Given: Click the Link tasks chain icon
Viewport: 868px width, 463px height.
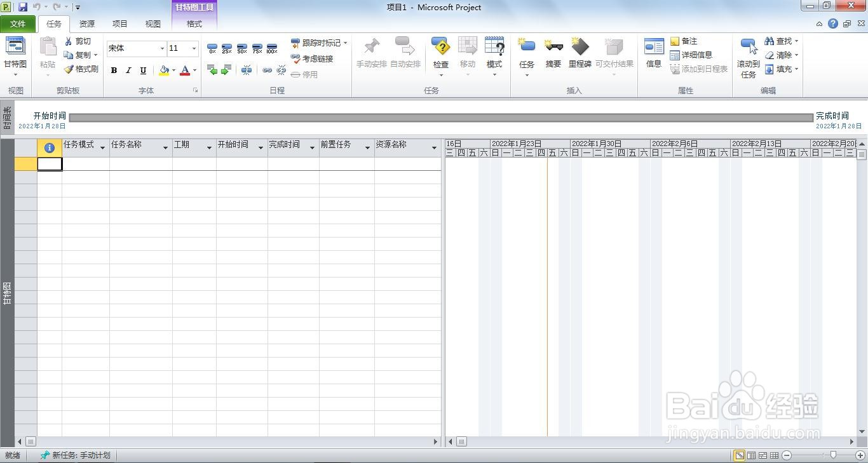Looking at the screenshot, I should tap(268, 70).
